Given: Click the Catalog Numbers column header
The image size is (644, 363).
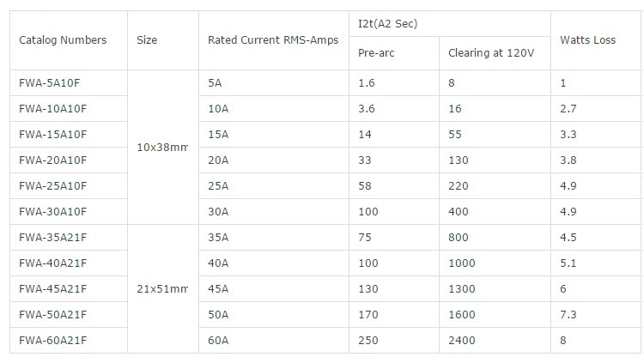Looking at the screenshot, I should (x=63, y=40).
